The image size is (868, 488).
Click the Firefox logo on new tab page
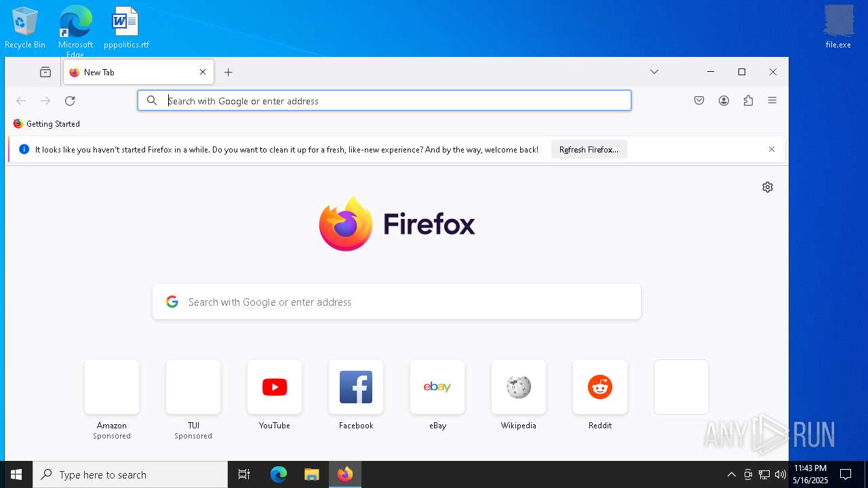(397, 224)
